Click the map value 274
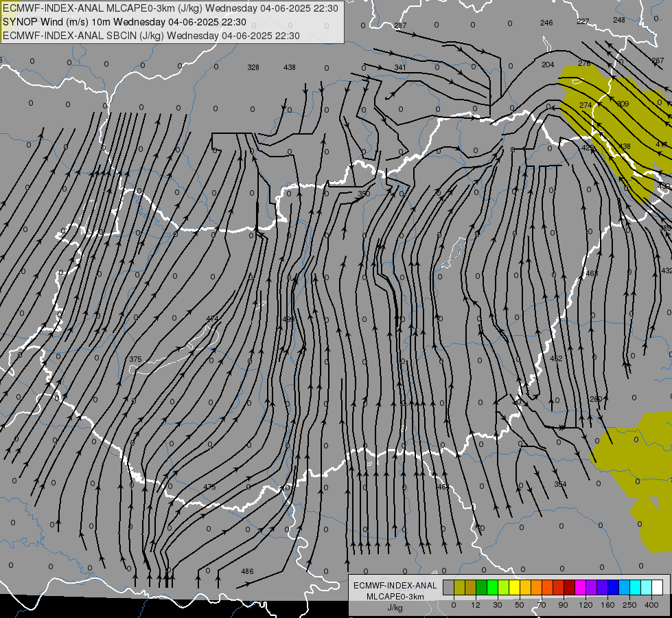This screenshot has width=672, height=618. 586,105
